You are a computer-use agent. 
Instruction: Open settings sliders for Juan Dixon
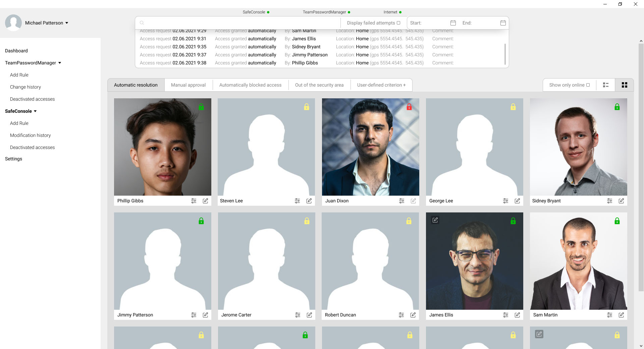click(x=402, y=201)
